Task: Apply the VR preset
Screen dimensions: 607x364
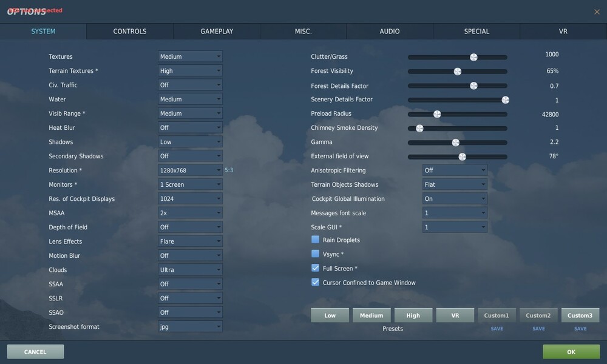Action: 455,315
